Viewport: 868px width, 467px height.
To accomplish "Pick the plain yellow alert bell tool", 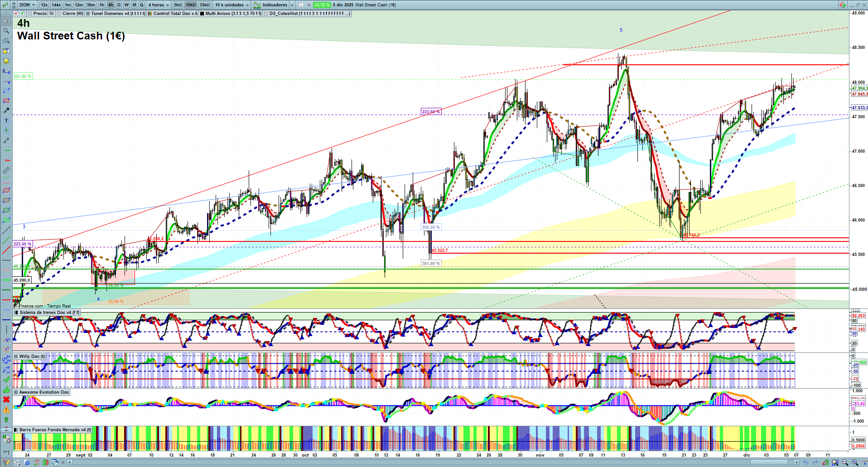I will 6,61.
